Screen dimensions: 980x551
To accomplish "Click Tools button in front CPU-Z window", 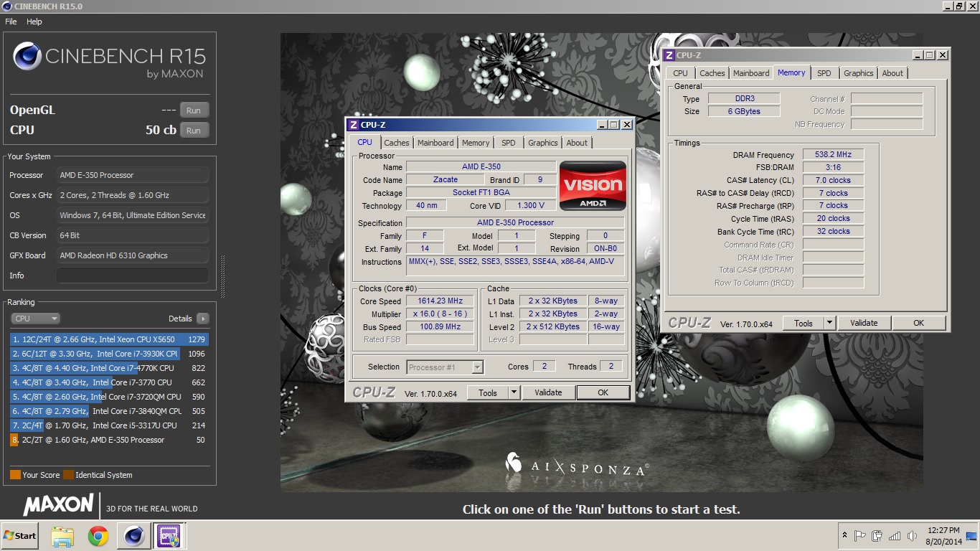I will click(x=488, y=392).
